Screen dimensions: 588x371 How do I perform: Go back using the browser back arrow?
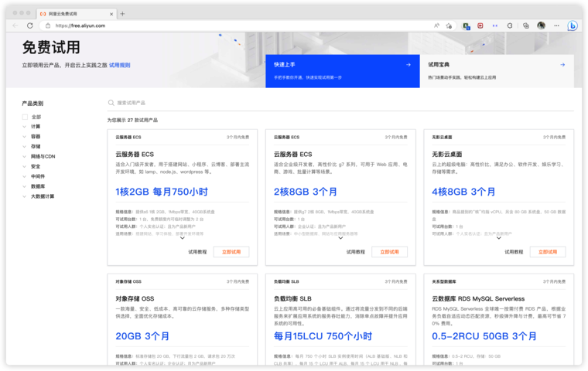pyautogui.click(x=15, y=26)
